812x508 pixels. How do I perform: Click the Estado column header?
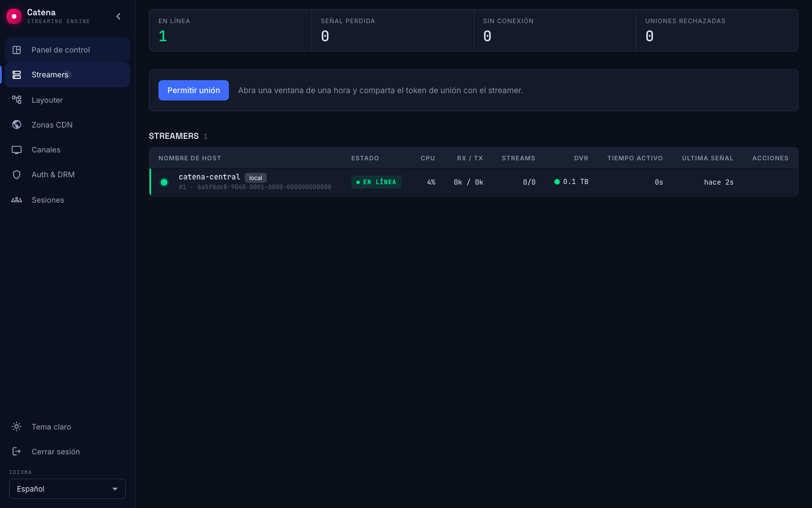(365, 158)
